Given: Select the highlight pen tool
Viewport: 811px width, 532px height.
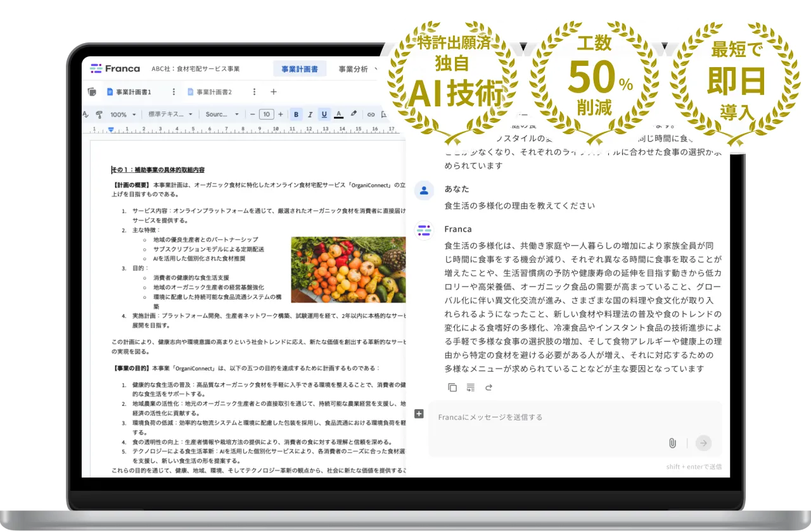Looking at the screenshot, I should [x=354, y=114].
